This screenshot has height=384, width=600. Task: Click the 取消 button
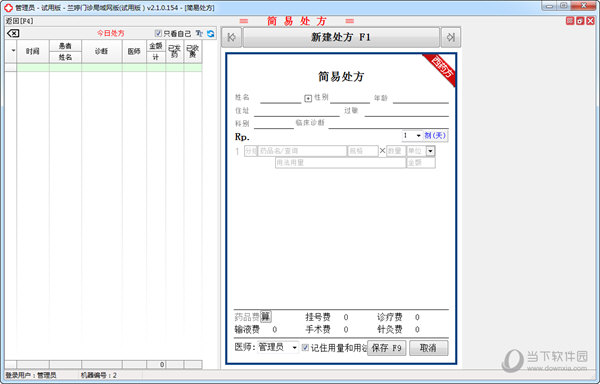point(428,348)
